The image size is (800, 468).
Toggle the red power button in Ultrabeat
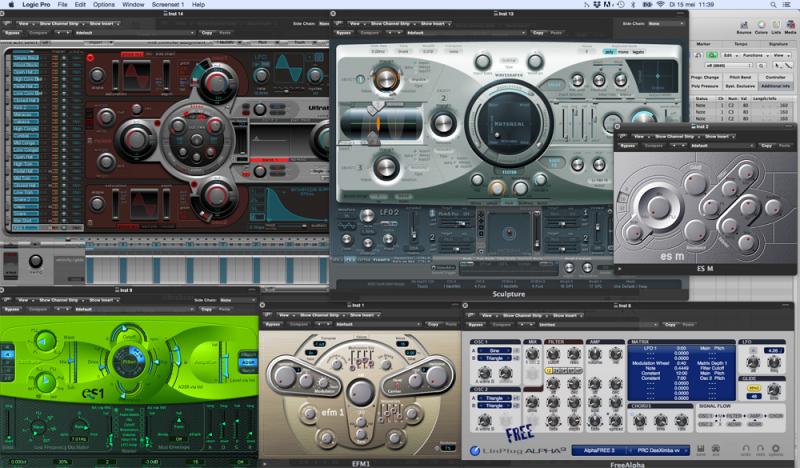[90, 58]
